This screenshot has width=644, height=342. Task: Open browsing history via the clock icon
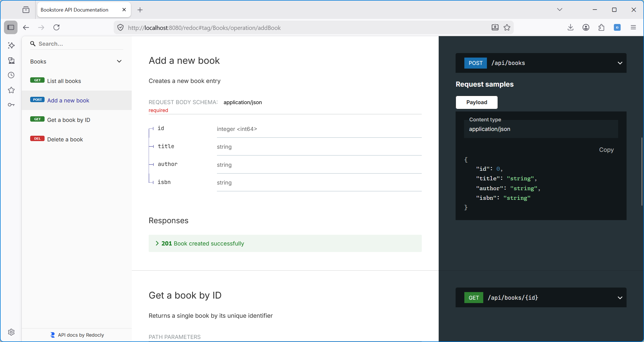[x=11, y=75]
